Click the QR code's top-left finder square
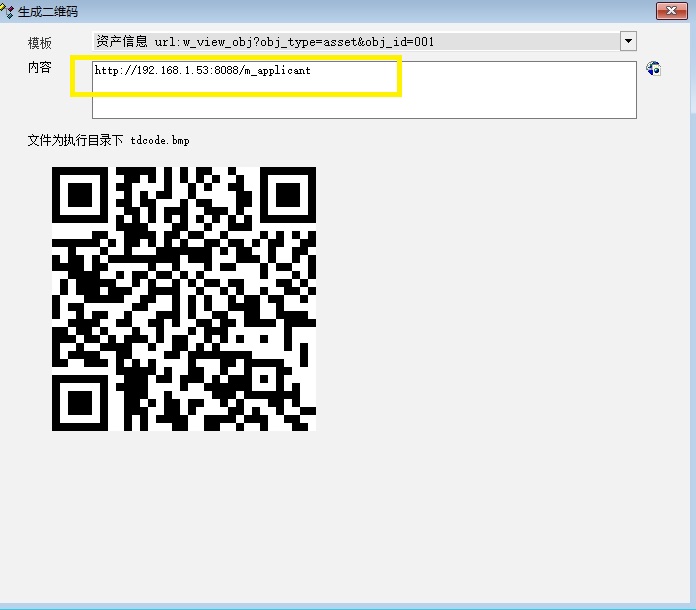 pos(80,195)
